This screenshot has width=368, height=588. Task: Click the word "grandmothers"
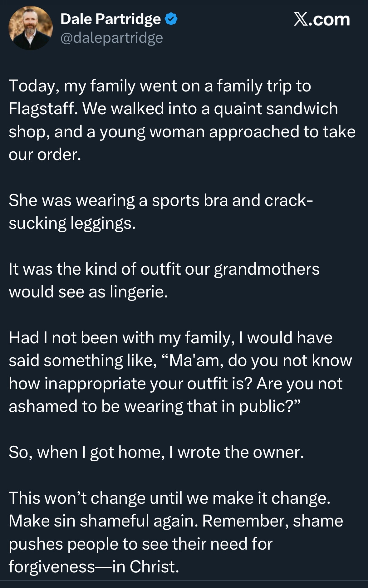(x=267, y=269)
